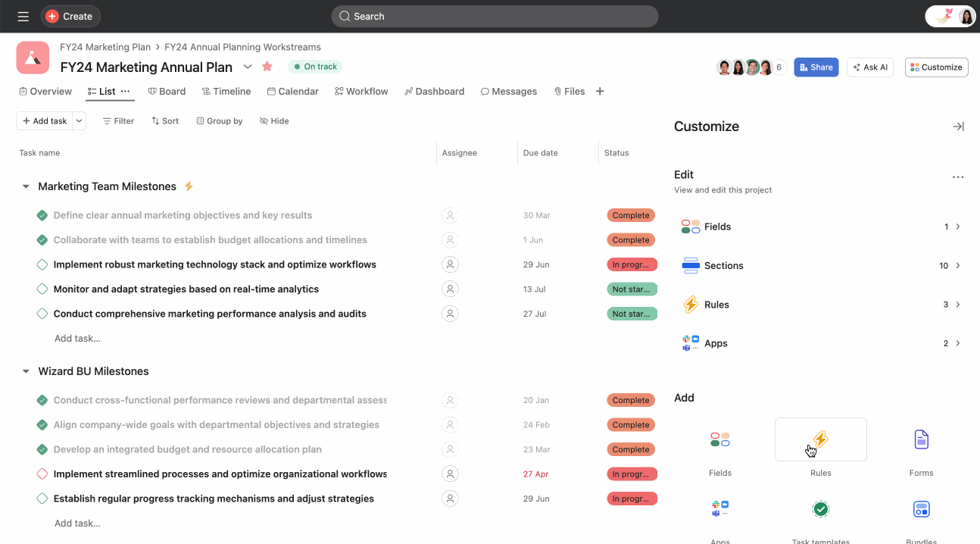
Task: Open the project title dropdown chevron
Action: pos(248,67)
